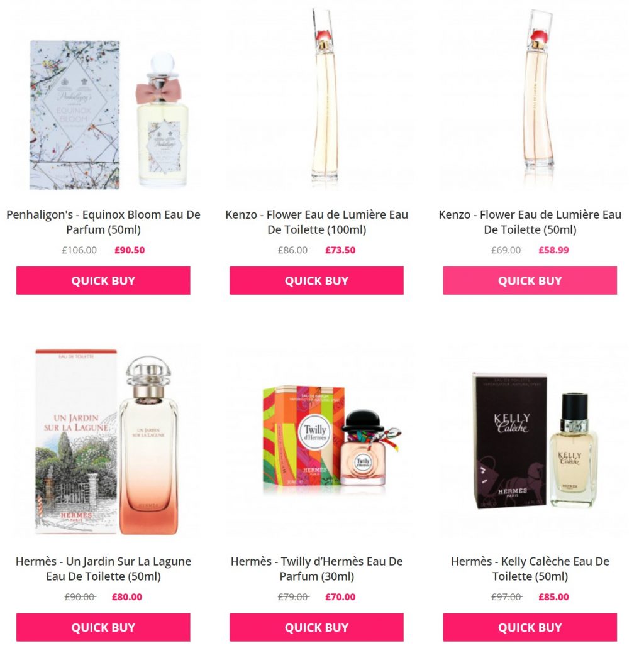Viewport: 644px width, 653px height.
Task: Click the £90.50 sale price
Action: [x=130, y=250]
